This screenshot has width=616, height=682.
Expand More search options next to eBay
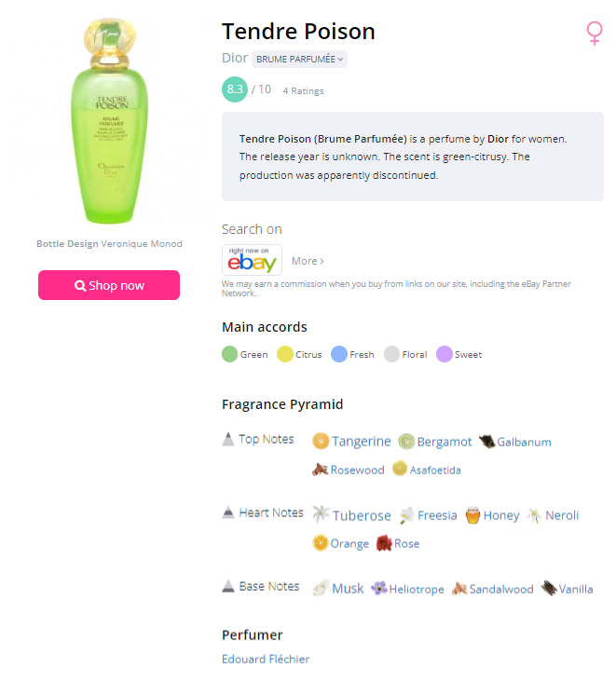[308, 261]
